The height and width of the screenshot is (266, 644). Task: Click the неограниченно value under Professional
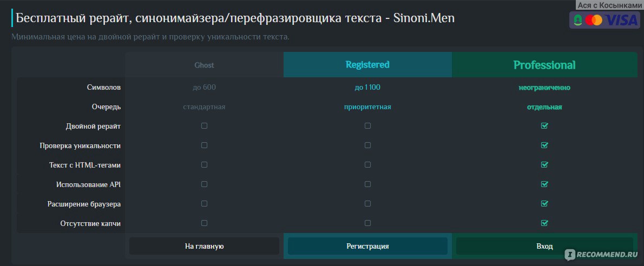(544, 88)
